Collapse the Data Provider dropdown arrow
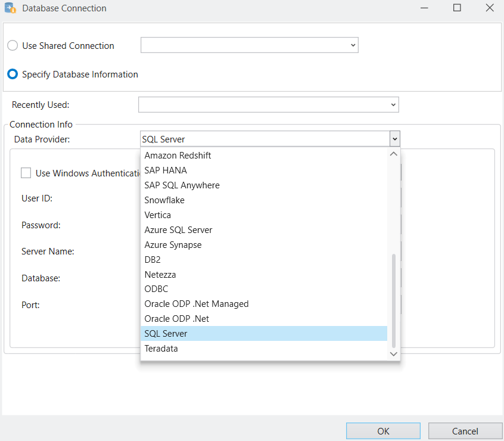Image resolution: width=504 pixels, height=441 pixels. pos(394,139)
